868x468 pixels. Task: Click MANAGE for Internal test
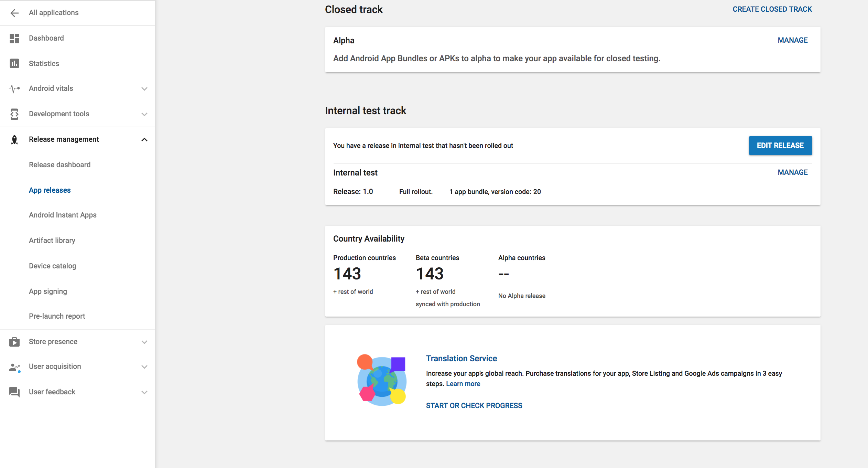[793, 172]
